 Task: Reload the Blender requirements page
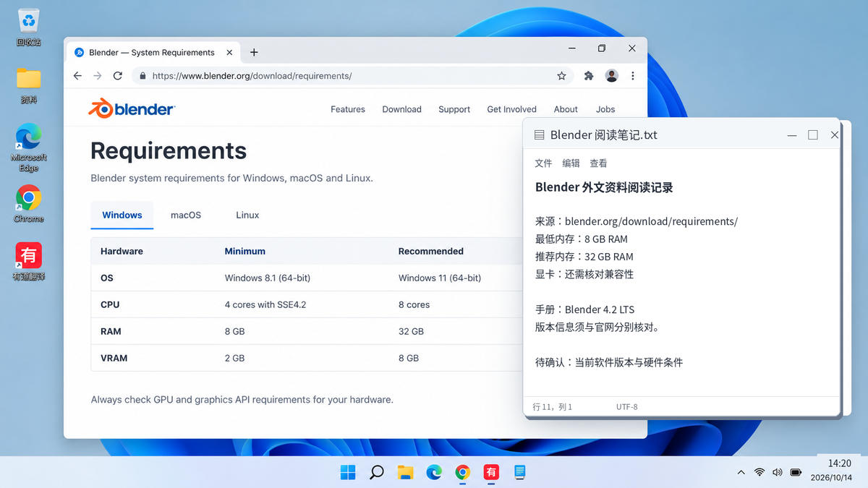118,76
